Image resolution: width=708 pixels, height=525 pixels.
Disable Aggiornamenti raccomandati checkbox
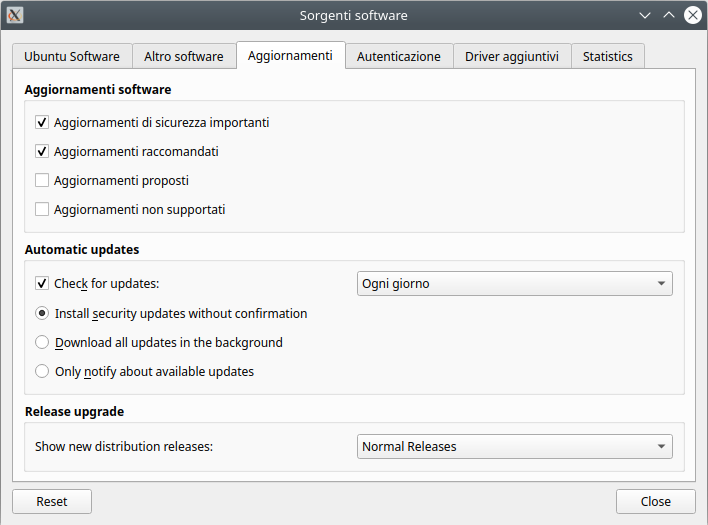[42, 152]
